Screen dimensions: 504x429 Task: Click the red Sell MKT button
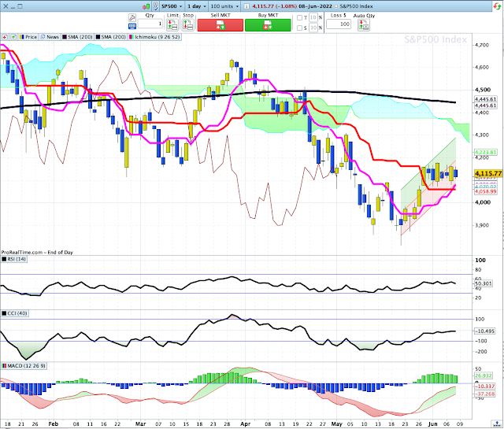point(220,25)
